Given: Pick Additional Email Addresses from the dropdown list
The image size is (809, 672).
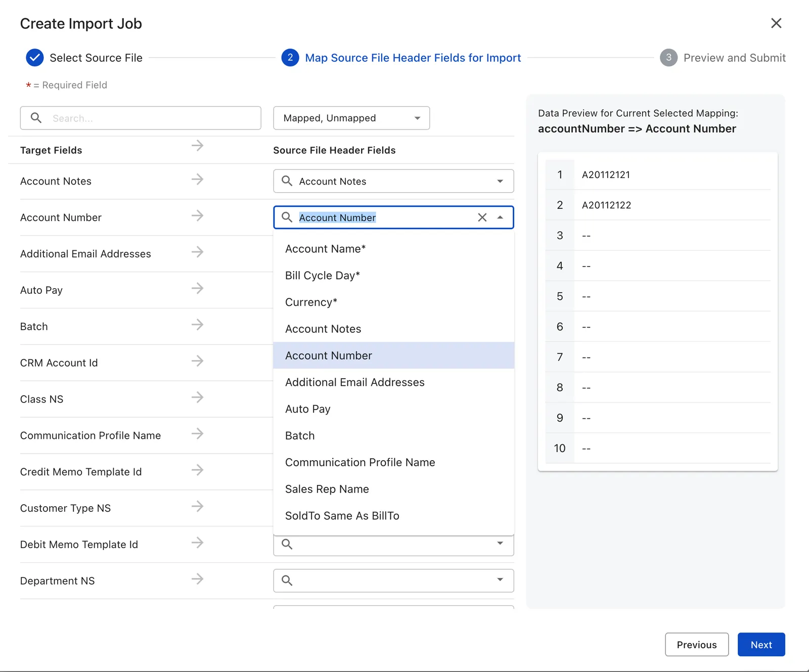Looking at the screenshot, I should click(x=394, y=382).
